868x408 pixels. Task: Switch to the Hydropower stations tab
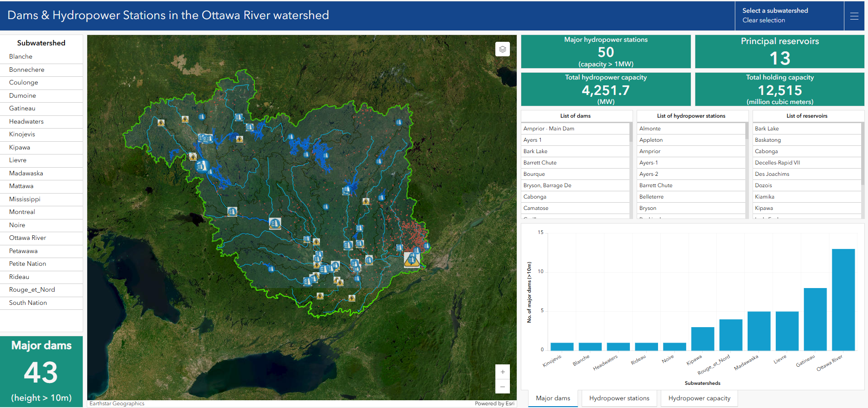click(619, 398)
